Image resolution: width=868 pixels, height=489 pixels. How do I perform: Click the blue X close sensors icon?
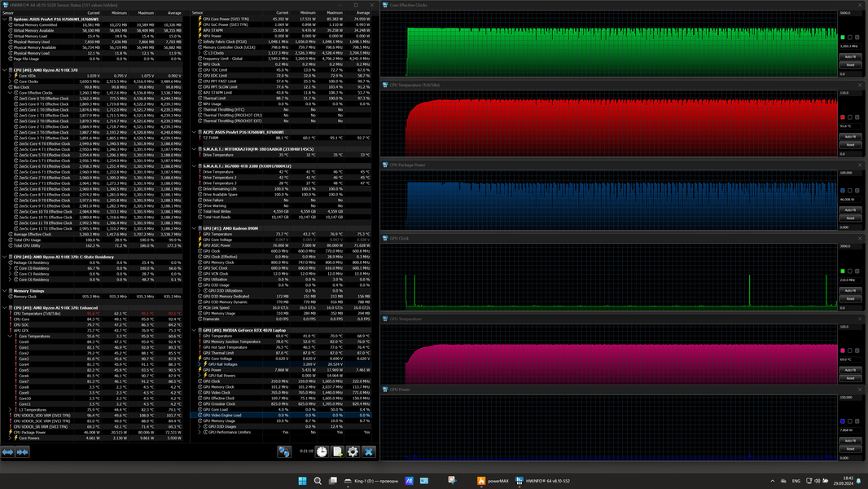tap(368, 452)
